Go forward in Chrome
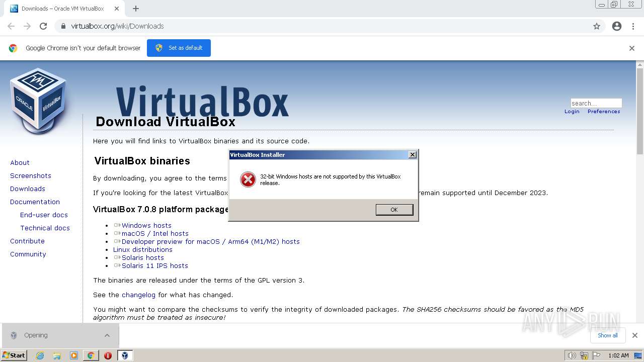The image size is (644, 362). pyautogui.click(x=27, y=26)
